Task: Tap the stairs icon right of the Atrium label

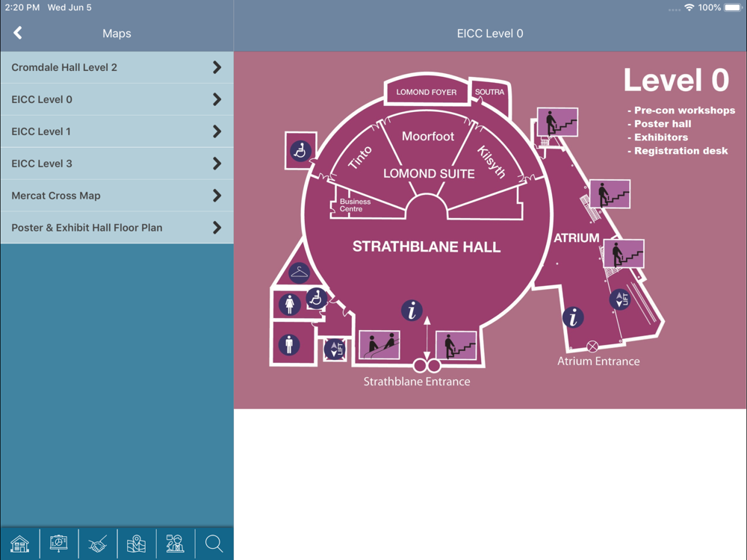Action: (624, 253)
